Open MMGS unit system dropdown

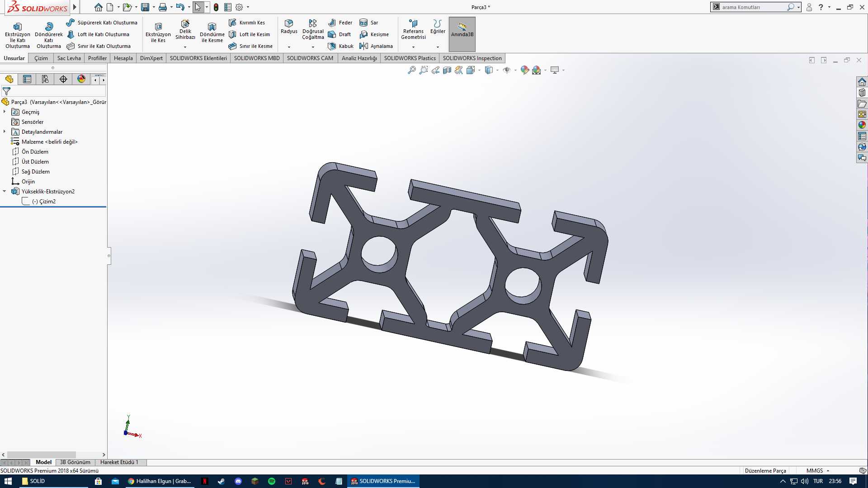pos(818,471)
